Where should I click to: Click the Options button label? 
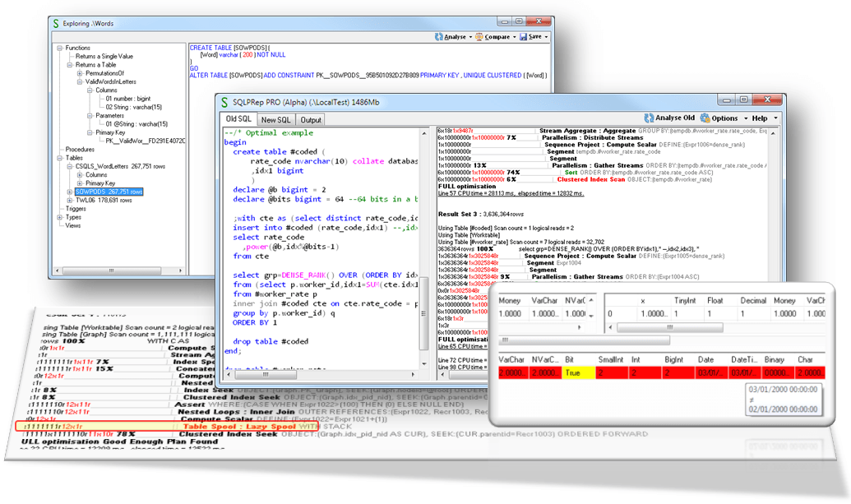pos(724,118)
